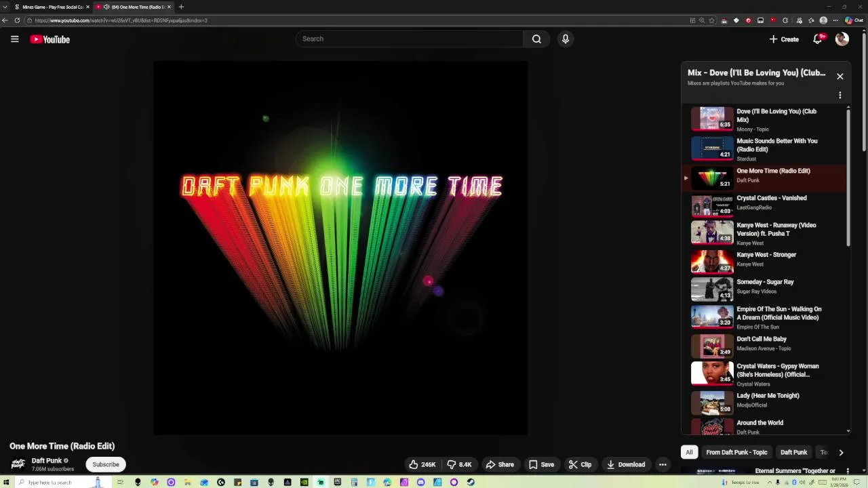
Task: Open Discord from the taskbar
Action: pos(421,483)
